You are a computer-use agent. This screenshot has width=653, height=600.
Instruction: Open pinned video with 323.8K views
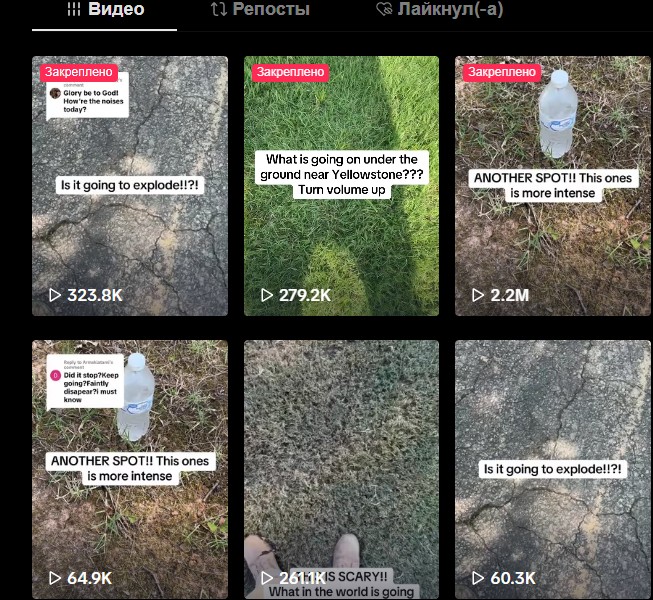(x=130, y=186)
